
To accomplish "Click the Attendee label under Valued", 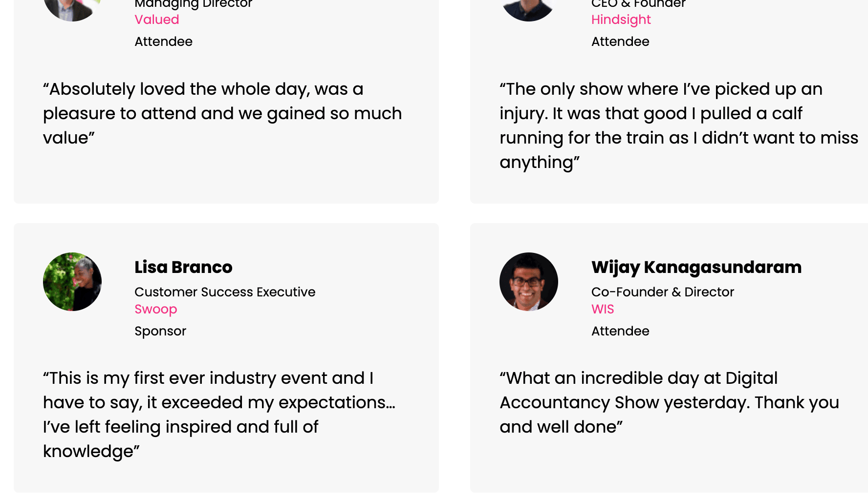I will [x=163, y=42].
